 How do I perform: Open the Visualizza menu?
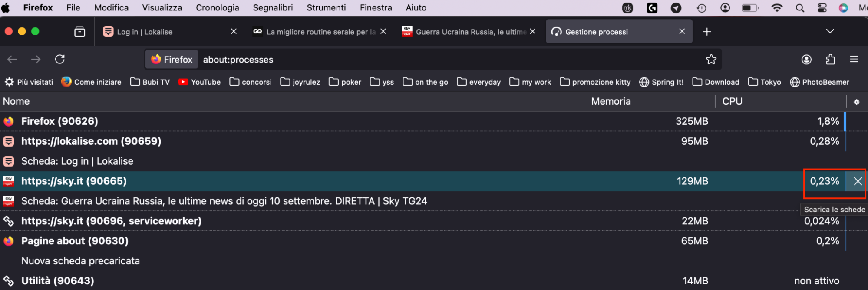click(162, 7)
